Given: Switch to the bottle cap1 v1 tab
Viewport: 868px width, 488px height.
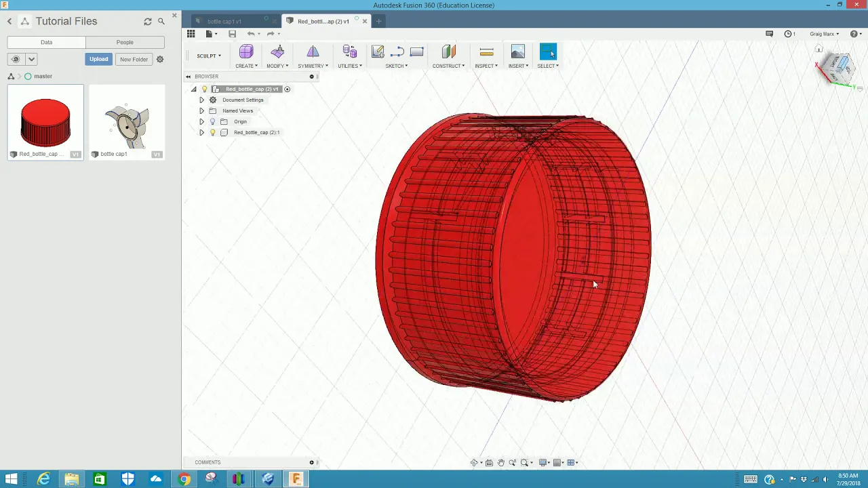Looking at the screenshot, I should [x=224, y=22].
